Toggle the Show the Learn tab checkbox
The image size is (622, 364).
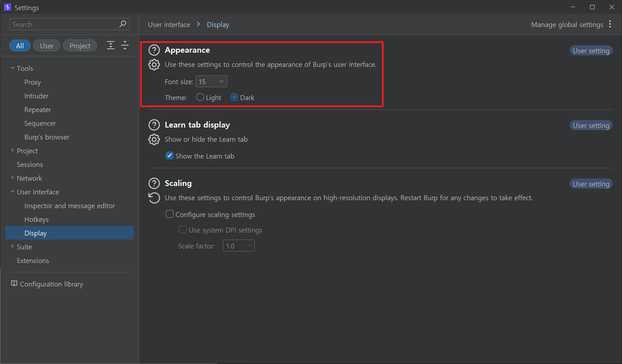pyautogui.click(x=169, y=156)
